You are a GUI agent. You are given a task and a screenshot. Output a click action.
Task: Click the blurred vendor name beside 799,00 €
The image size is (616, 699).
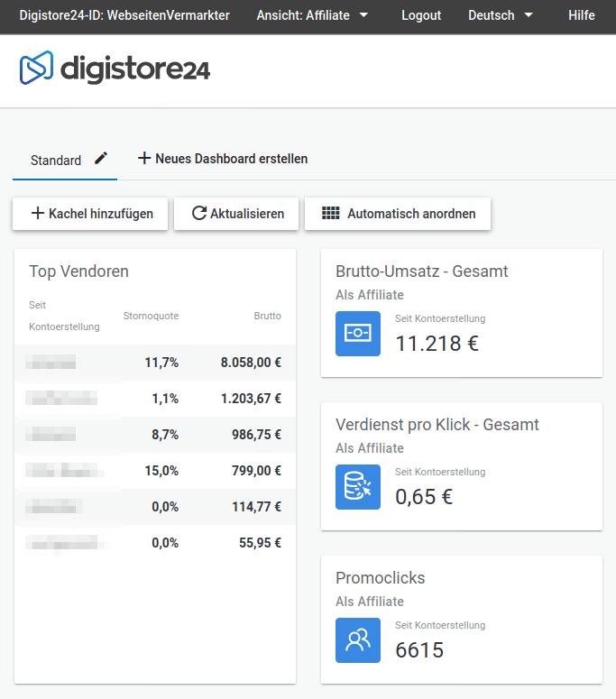[65, 470]
